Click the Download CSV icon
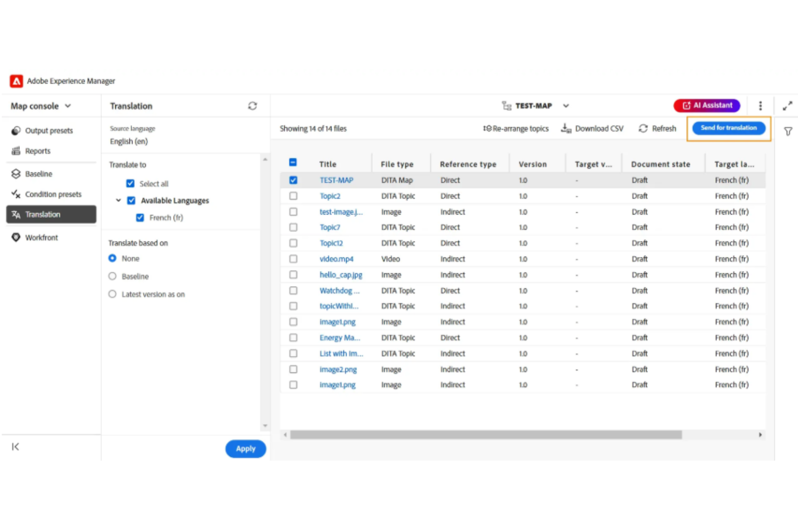Screen dimensions: 798x532 (x=566, y=128)
